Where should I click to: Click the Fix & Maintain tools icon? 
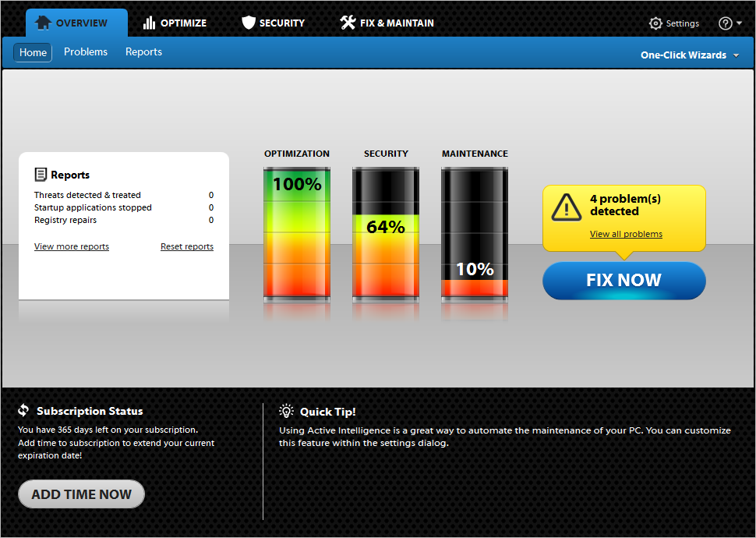tap(348, 23)
